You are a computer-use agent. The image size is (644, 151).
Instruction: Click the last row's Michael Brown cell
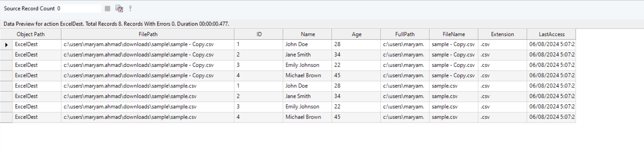coord(303,117)
